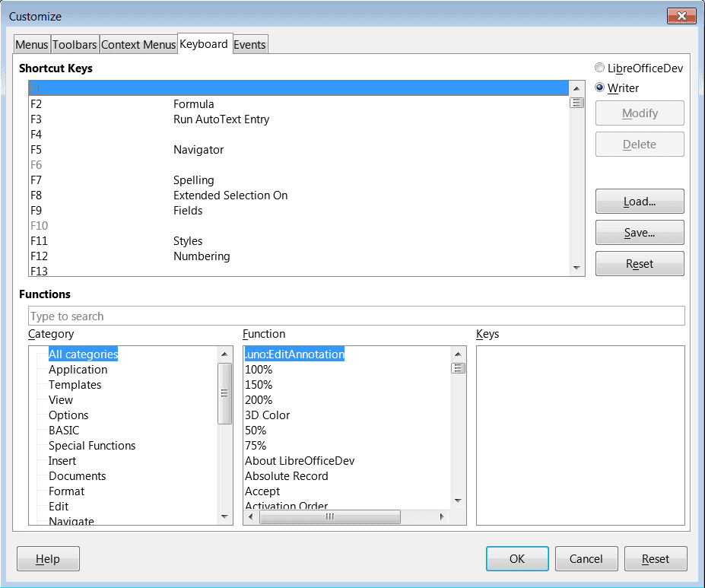Click the Function list scroll-down arrow
The height and width of the screenshot is (588, 705).
click(458, 501)
